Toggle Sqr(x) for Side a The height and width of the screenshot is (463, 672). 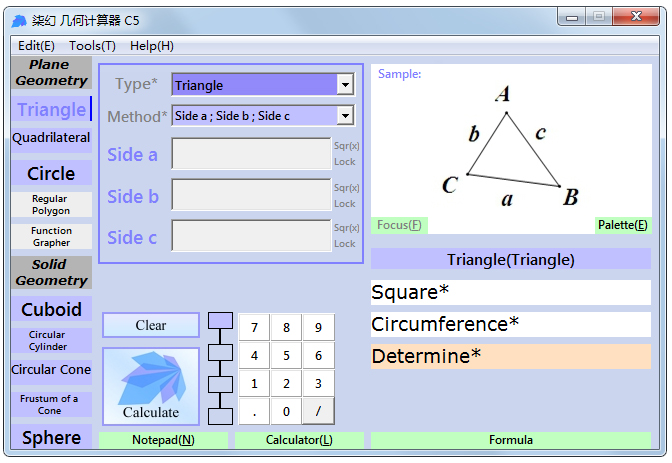click(x=346, y=146)
